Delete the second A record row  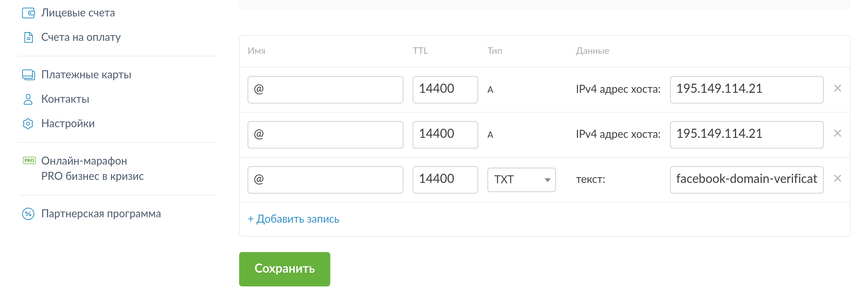point(837,134)
